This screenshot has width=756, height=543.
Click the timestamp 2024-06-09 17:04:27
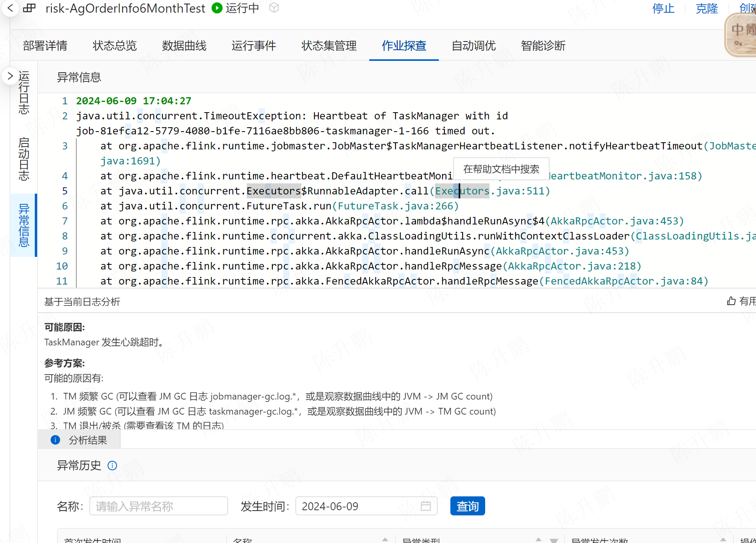click(134, 101)
